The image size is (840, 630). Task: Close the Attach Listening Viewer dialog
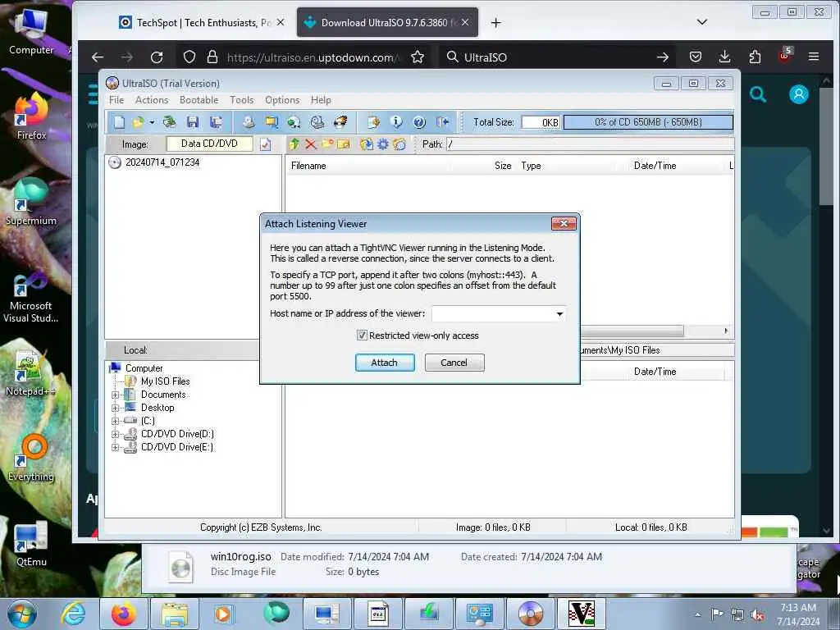(x=564, y=224)
